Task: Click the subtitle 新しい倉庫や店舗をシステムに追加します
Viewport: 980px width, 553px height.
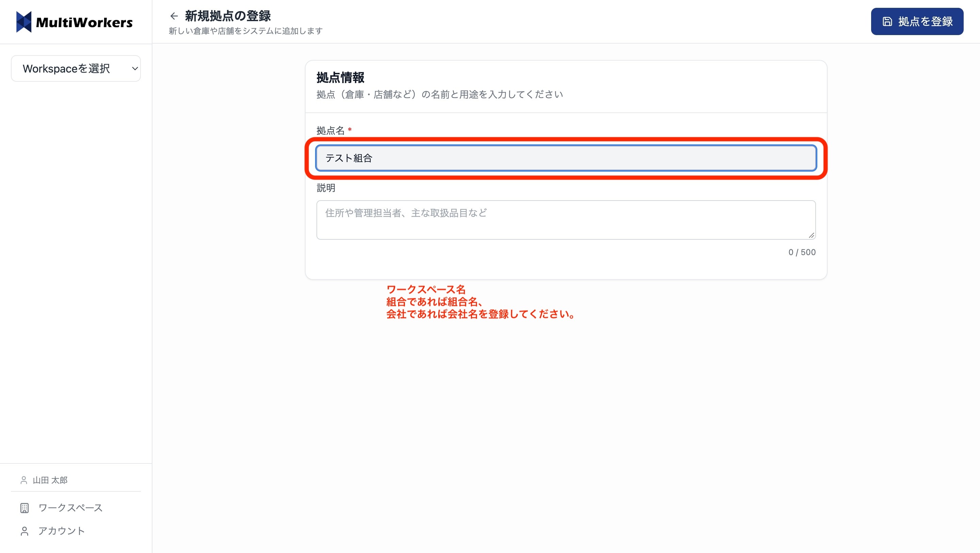Action: click(245, 31)
